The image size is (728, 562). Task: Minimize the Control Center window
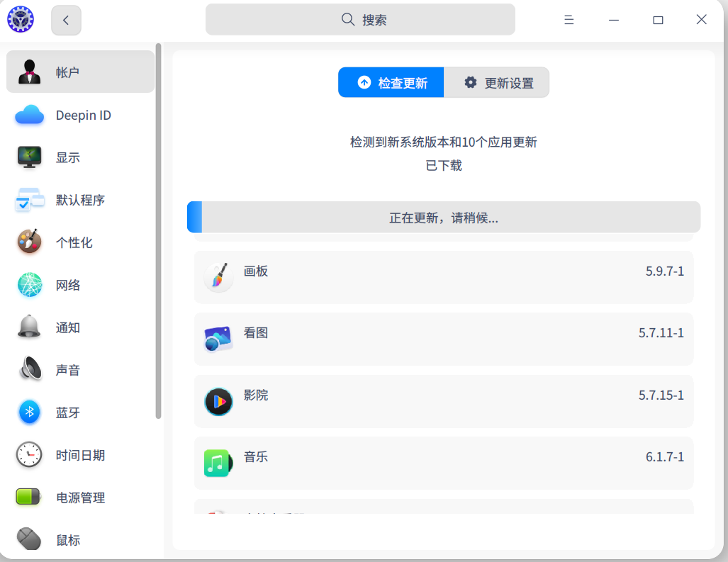coord(614,20)
